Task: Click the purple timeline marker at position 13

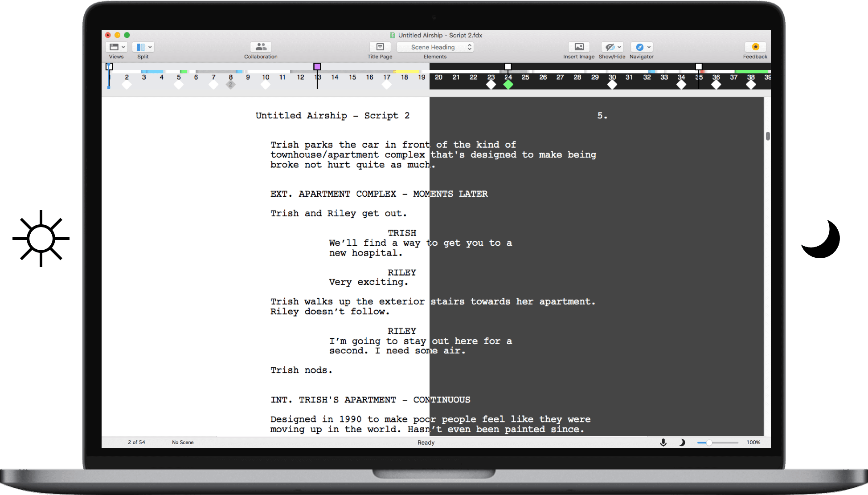Action: click(317, 66)
